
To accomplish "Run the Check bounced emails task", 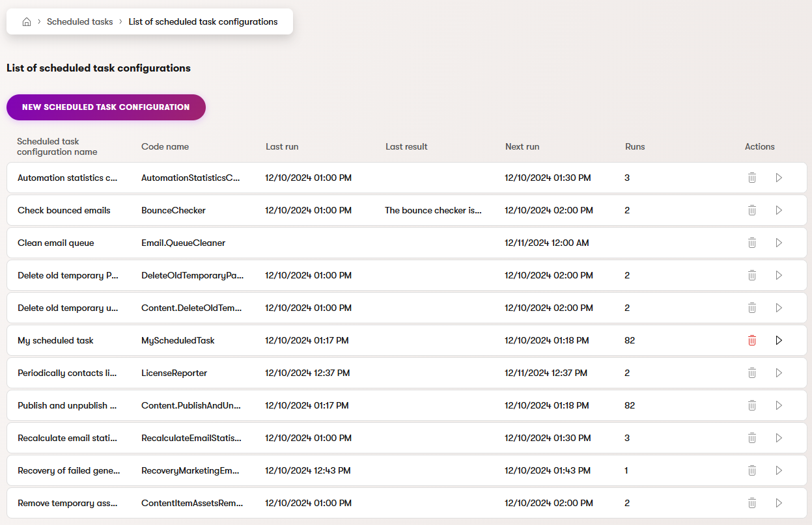I will (x=779, y=210).
